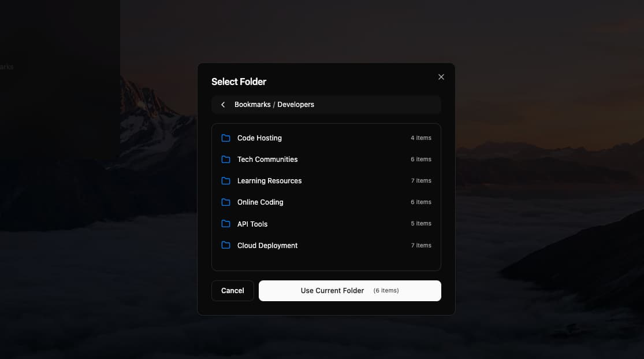Click the Code Hosting folder icon
This screenshot has width=644, height=359.
(225, 138)
